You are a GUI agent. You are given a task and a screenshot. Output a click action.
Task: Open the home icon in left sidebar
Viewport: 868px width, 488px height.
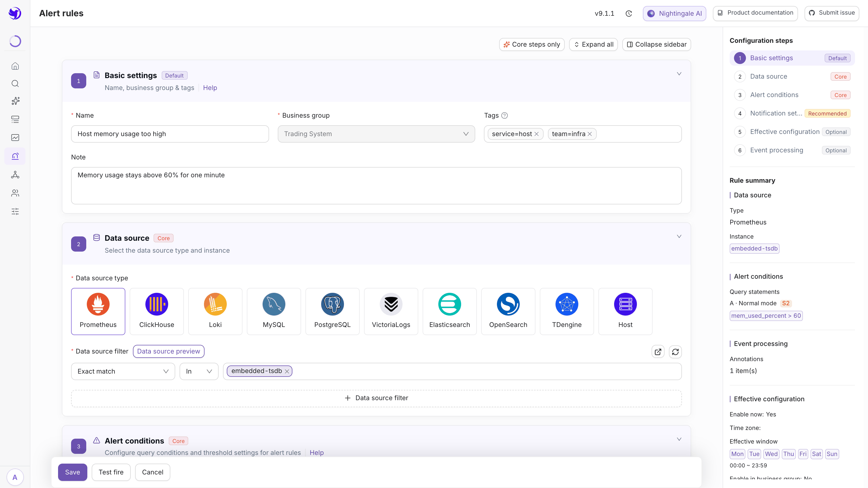point(15,66)
